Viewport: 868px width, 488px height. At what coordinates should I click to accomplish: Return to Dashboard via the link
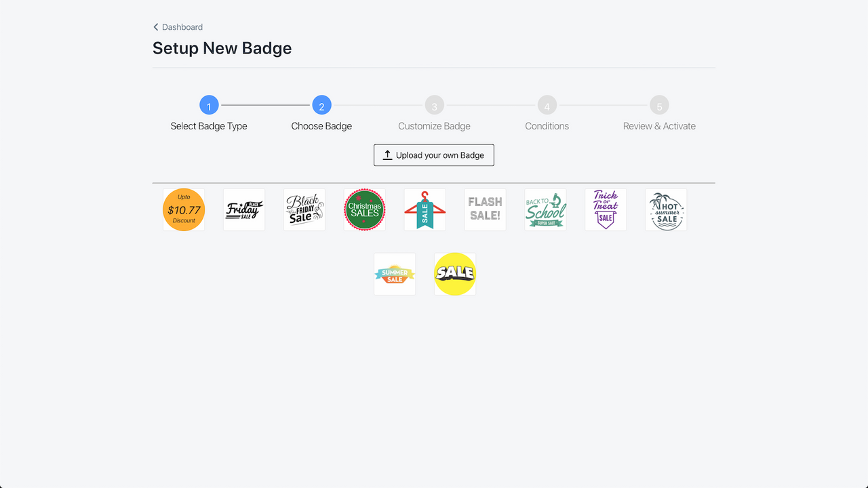coord(182,27)
